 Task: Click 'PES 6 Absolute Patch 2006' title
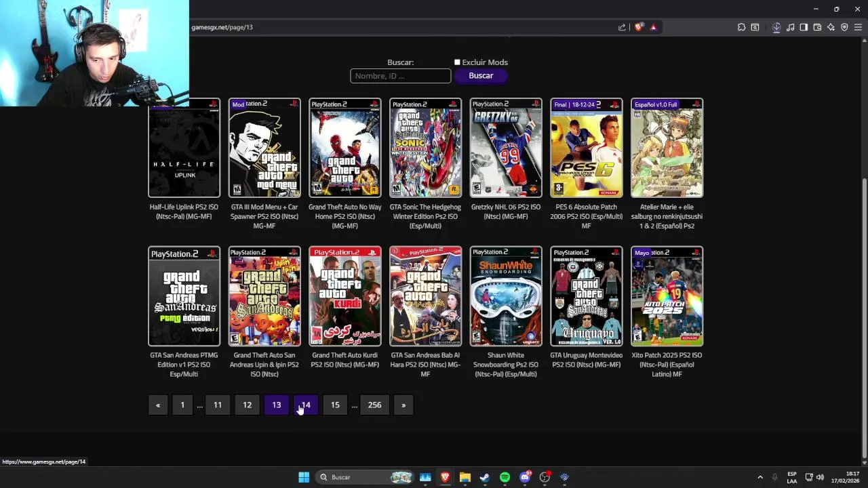(587, 216)
